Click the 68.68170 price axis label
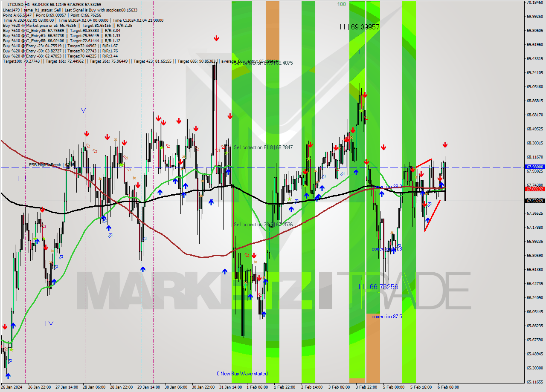Image resolution: width=546 pixels, height=392 pixels. [x=534, y=115]
